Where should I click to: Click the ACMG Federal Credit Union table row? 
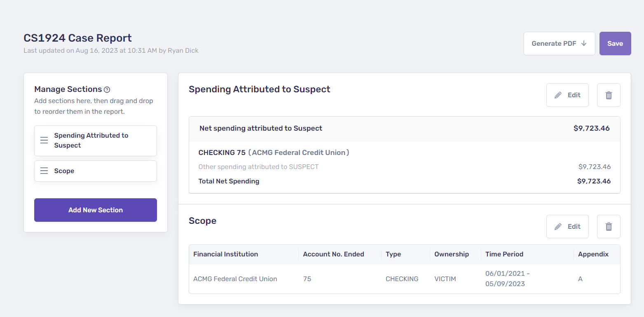pyautogui.click(x=235, y=279)
